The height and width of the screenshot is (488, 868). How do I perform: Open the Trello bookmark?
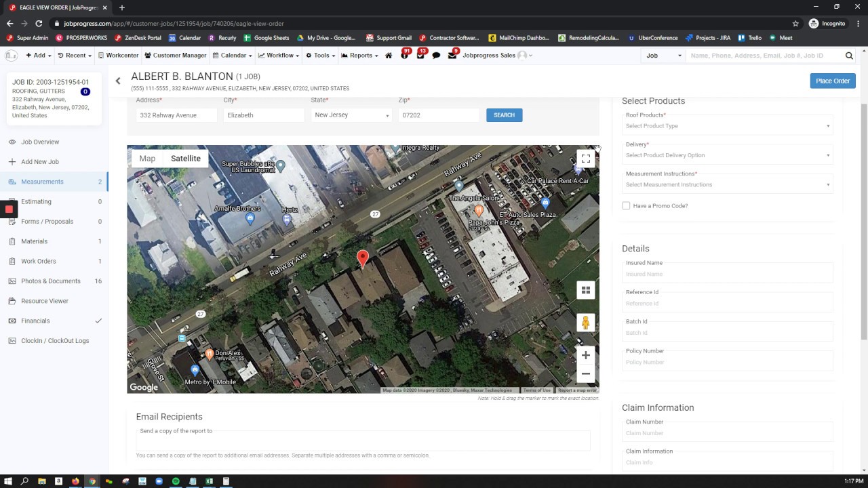(x=750, y=38)
